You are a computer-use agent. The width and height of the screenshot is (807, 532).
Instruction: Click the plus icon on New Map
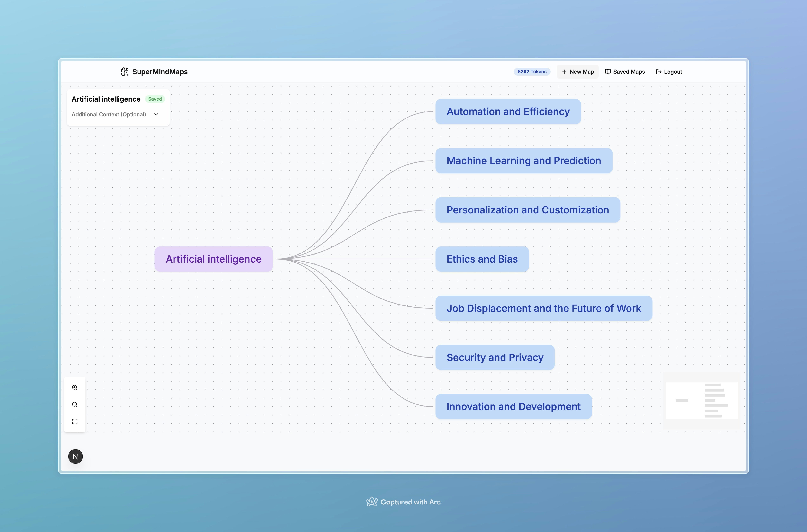tap(564, 72)
